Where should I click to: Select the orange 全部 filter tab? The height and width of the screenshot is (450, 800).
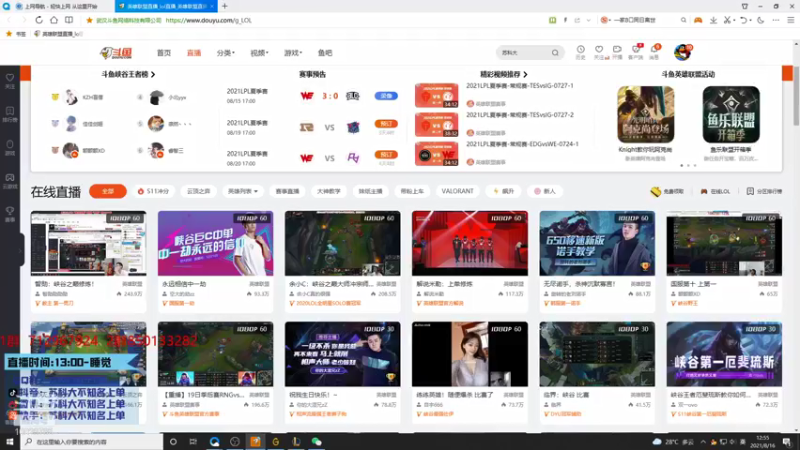coord(108,191)
